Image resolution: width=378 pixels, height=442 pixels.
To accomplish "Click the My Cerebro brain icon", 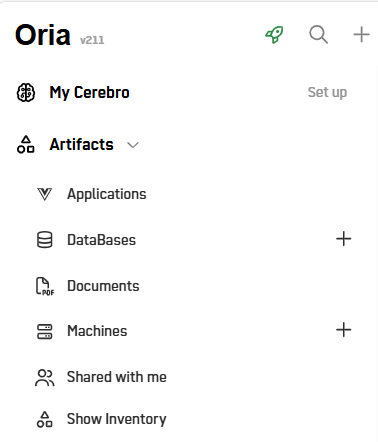I will 26,92.
